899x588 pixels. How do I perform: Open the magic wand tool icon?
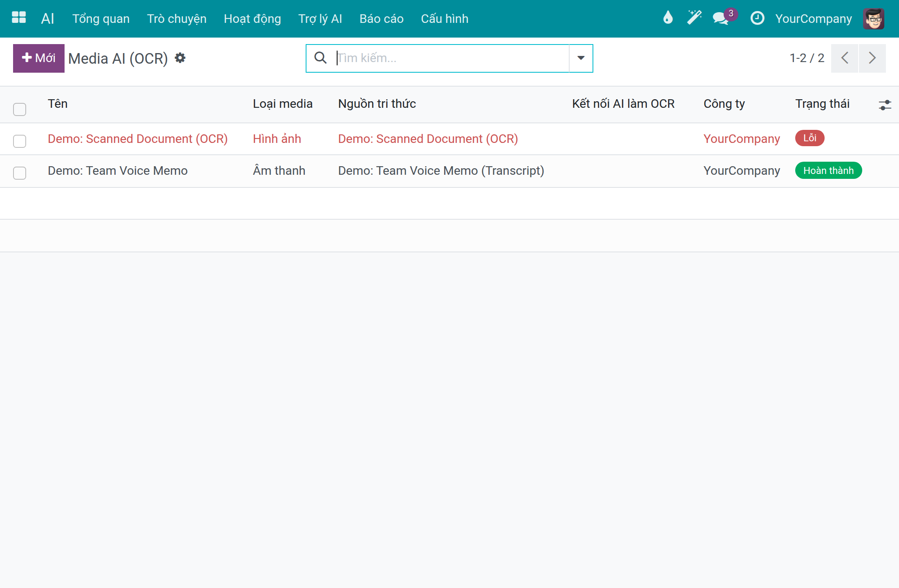point(694,18)
